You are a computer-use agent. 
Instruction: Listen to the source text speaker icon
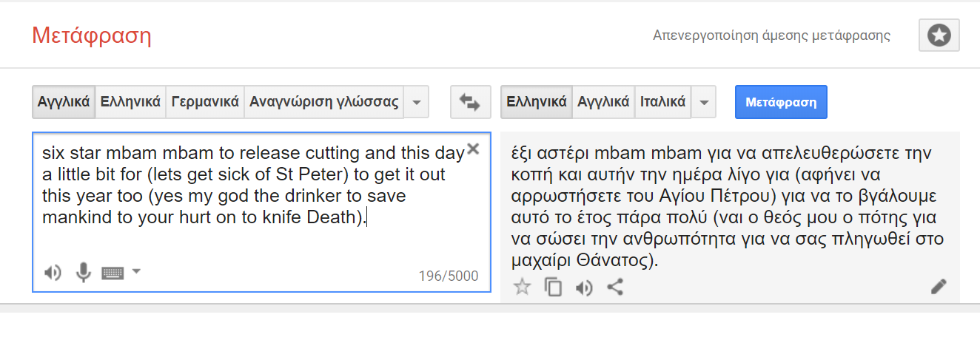pos(52,273)
